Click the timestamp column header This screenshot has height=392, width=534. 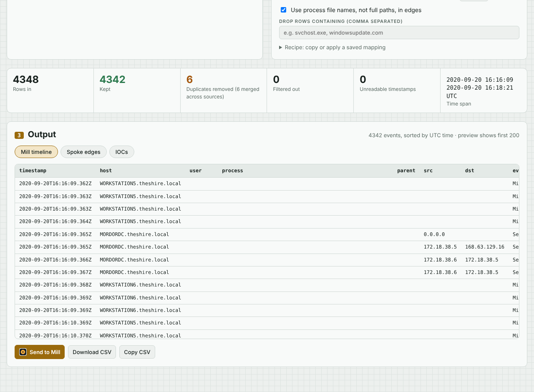pyautogui.click(x=33, y=171)
